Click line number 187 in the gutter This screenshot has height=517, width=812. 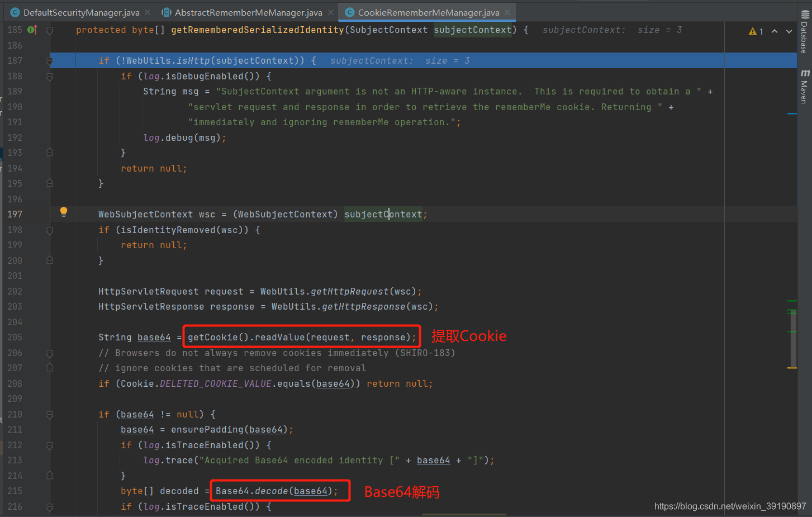(15, 60)
